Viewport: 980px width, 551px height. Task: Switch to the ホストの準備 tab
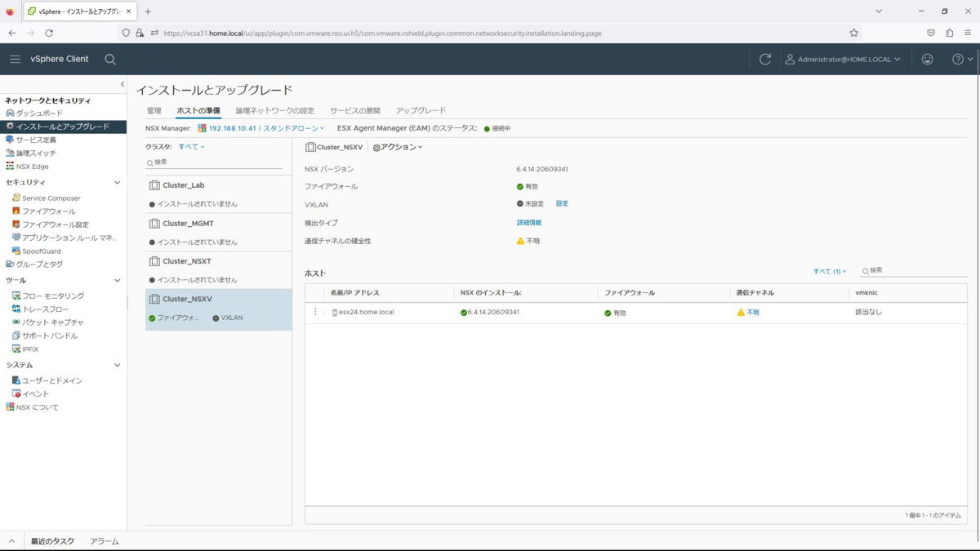(x=198, y=110)
